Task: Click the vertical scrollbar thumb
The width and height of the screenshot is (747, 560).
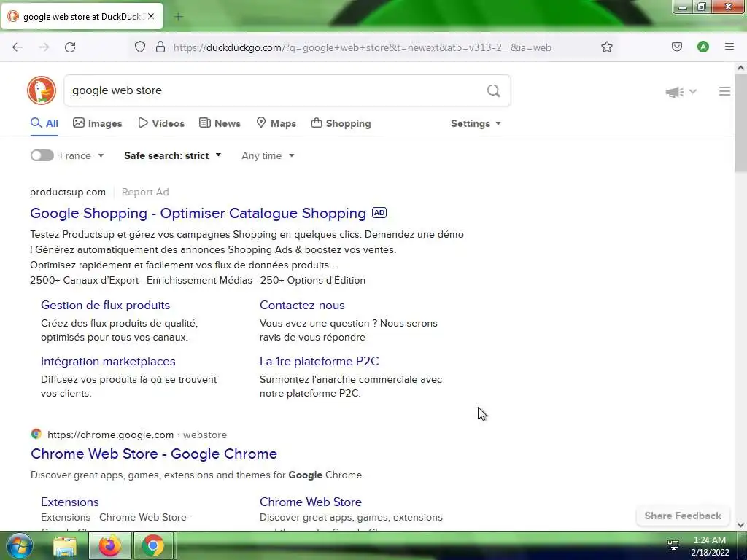Action: 740,123
